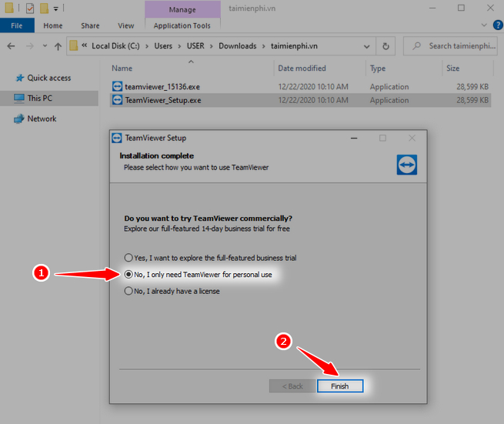Click taimienphi.vn breadcrumb segment
This screenshot has height=424, width=504.
pyautogui.click(x=294, y=45)
